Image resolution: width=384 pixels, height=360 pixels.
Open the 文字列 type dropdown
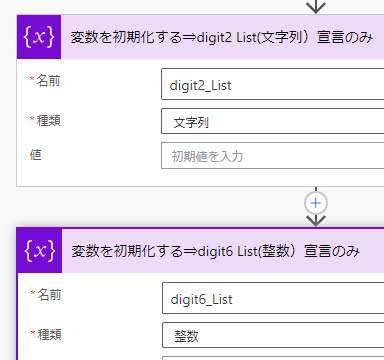coord(273,121)
